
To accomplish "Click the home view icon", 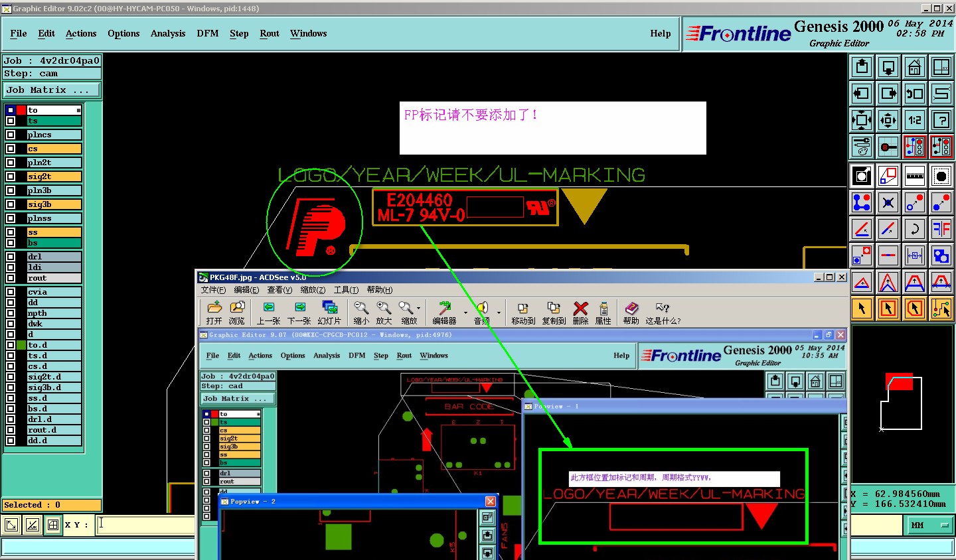I will (x=915, y=67).
